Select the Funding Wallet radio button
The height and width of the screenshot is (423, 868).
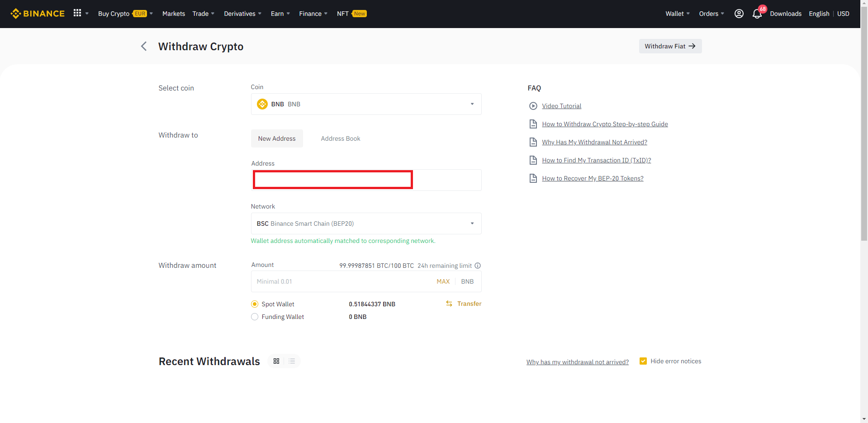[255, 317]
